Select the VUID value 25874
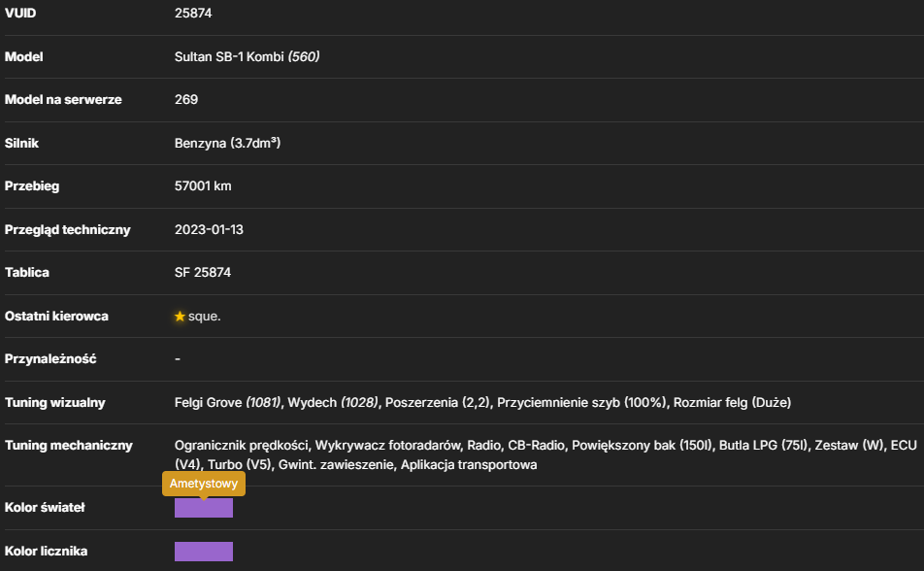The height and width of the screenshot is (571, 924). coord(193,13)
